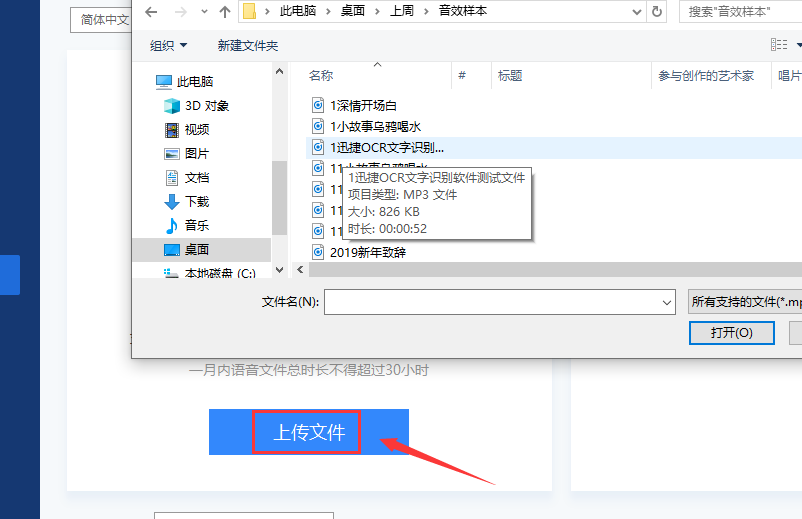Screen dimensions: 802x519
Task: Go back using the left arrow
Action: point(151,11)
